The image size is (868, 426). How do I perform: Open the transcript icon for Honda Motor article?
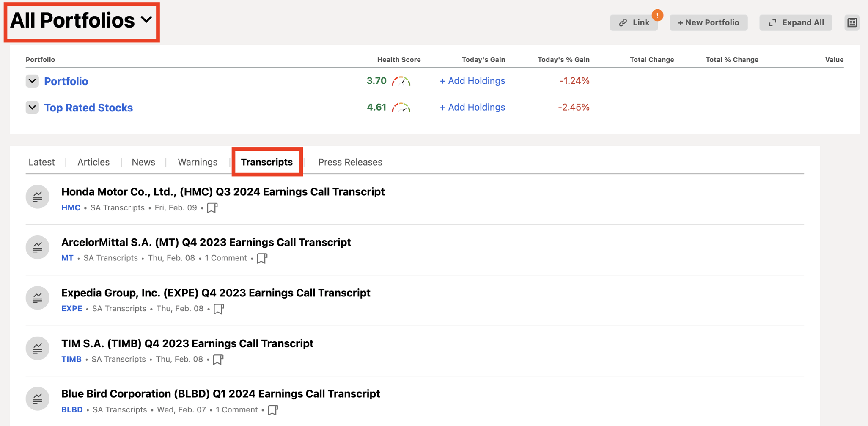tap(37, 196)
